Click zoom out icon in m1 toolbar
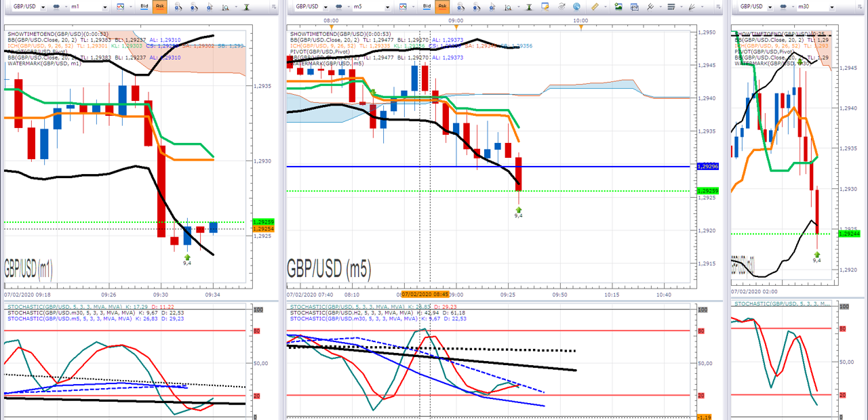 click(x=194, y=7)
